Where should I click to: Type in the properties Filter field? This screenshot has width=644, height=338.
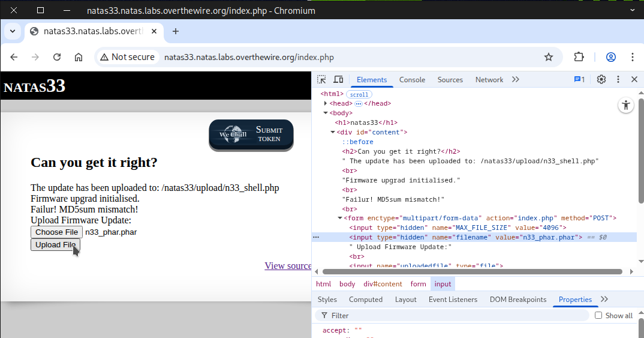456,315
